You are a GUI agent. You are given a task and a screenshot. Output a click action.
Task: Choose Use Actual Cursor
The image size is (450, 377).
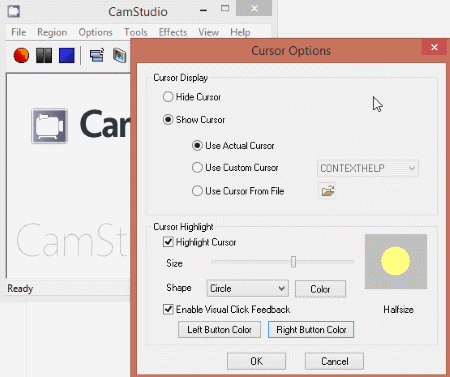[x=197, y=146]
